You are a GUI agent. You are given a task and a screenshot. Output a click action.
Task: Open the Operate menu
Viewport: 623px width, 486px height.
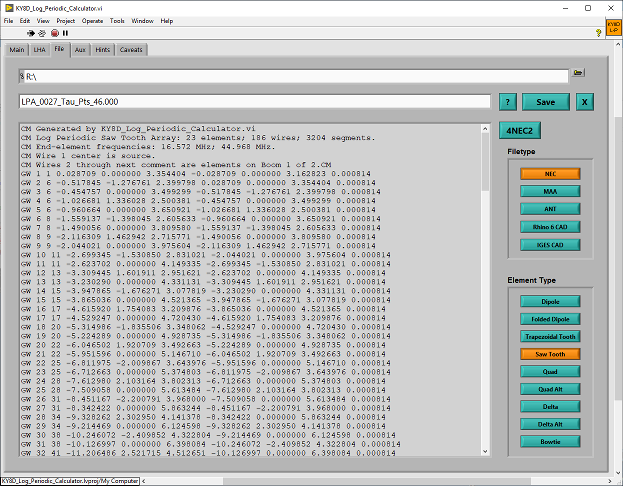point(92,21)
